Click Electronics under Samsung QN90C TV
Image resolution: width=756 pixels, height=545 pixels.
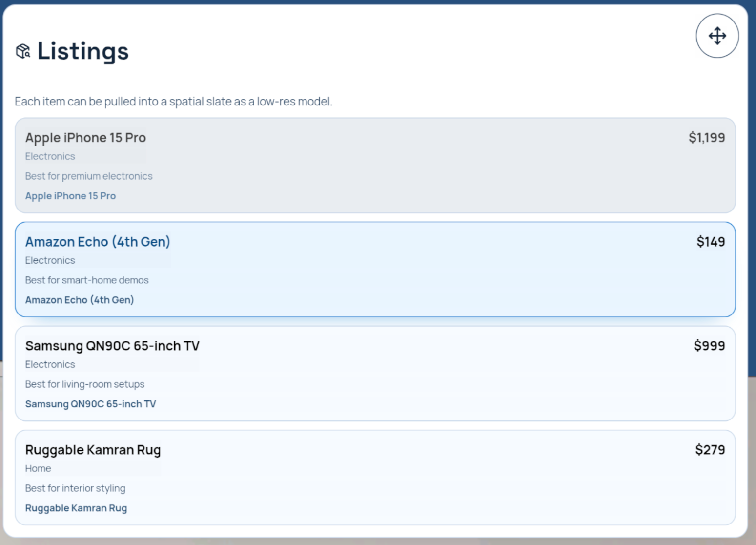50,364
